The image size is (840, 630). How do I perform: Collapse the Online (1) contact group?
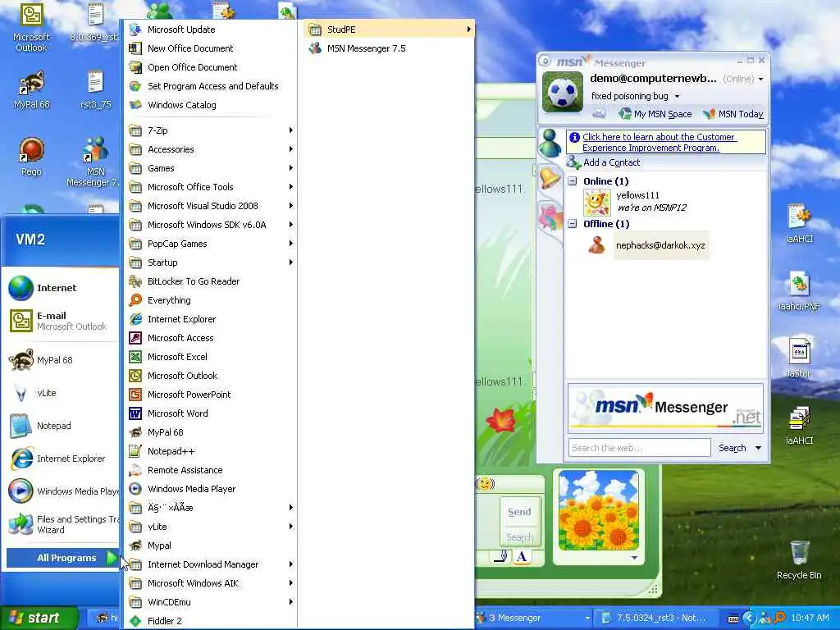(572, 181)
